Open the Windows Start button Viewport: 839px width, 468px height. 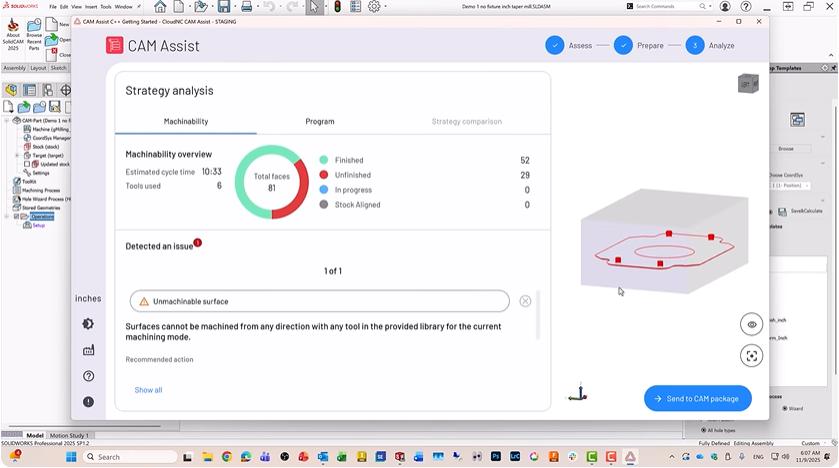pos(71,457)
